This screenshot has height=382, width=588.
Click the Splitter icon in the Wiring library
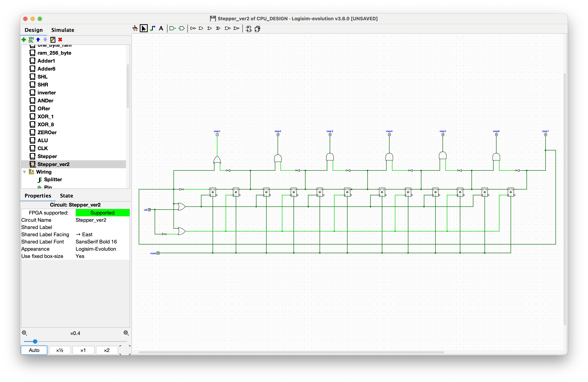pos(39,180)
